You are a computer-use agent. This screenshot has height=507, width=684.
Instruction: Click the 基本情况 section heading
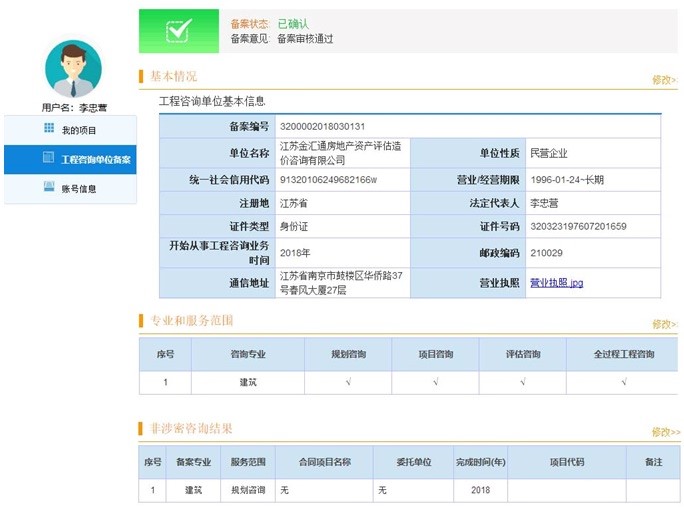coord(173,77)
